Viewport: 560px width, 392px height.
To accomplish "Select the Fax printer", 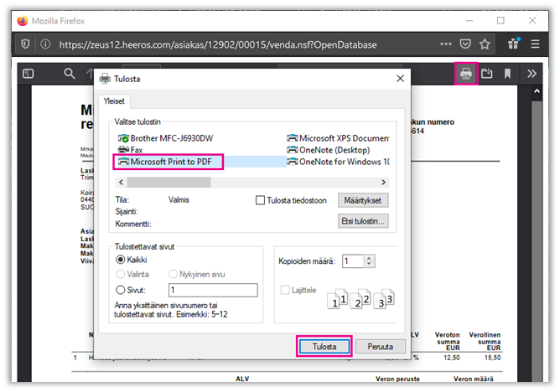I will [x=130, y=150].
